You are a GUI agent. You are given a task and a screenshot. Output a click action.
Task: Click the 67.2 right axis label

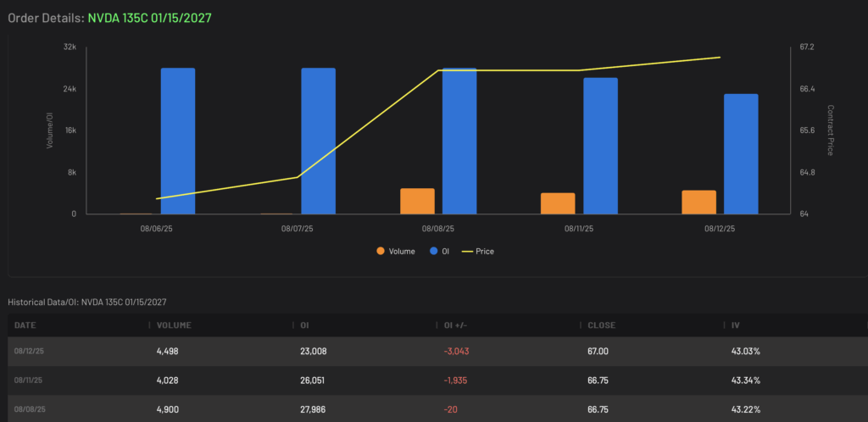click(807, 47)
